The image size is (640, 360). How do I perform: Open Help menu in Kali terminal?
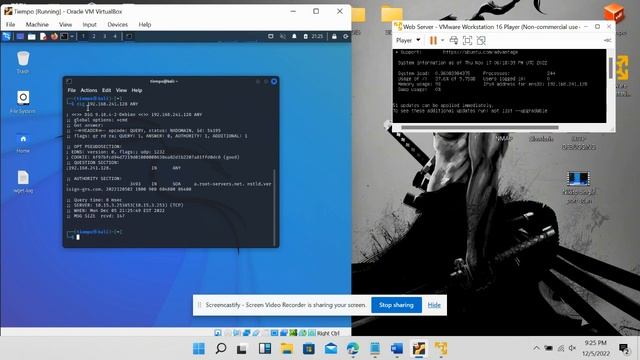pyautogui.click(x=137, y=90)
